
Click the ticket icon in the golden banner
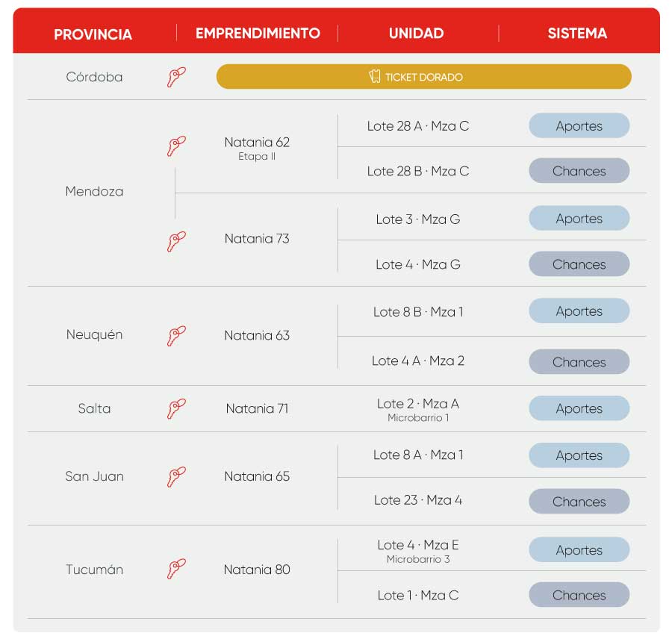(x=375, y=76)
